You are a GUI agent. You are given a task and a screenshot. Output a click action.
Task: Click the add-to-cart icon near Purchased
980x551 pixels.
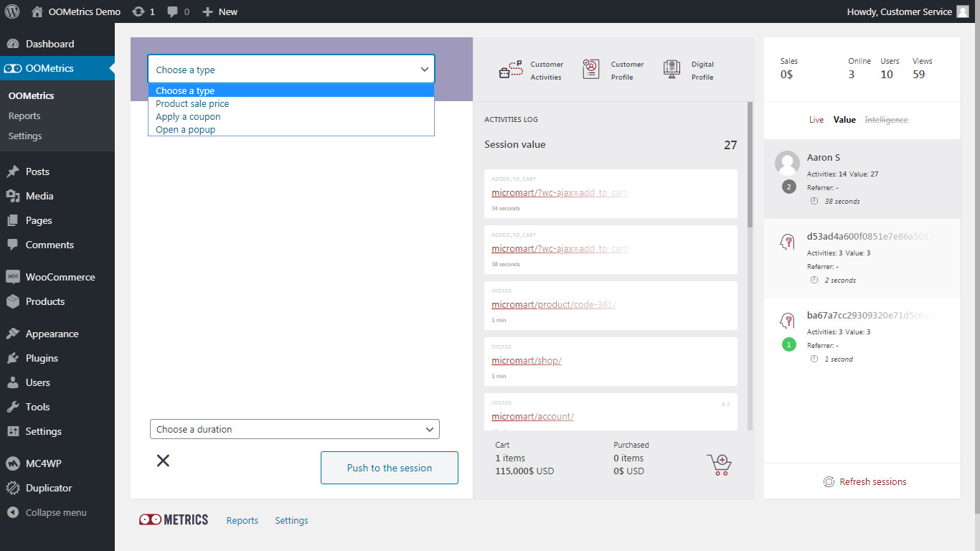(719, 464)
